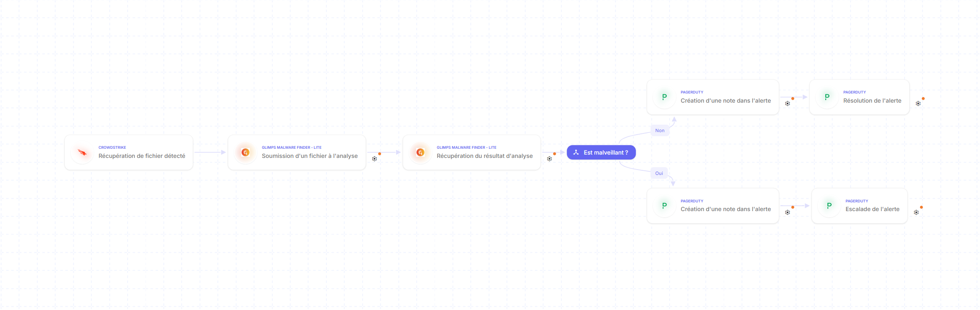Click PagerDuty icon on Escalade de l'alerte node

[829, 206]
